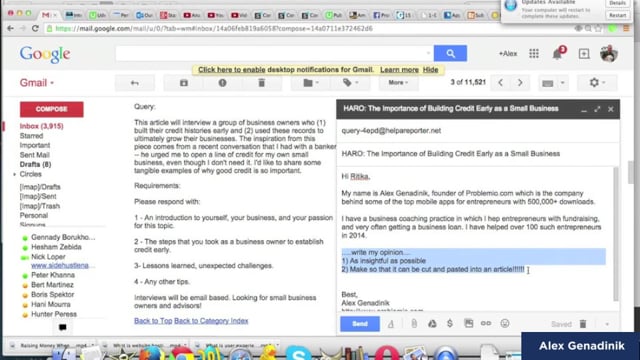
Task: Insert an emoticon in compose window
Action: tap(505, 324)
